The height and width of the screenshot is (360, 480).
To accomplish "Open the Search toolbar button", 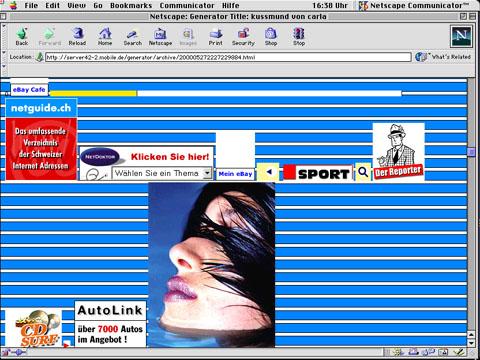I will (133, 36).
